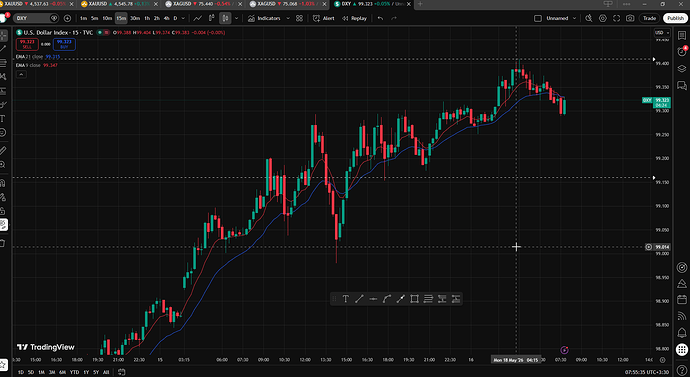The width and height of the screenshot is (690, 377).
Task: Open chart settings gear icon
Action: point(603,18)
